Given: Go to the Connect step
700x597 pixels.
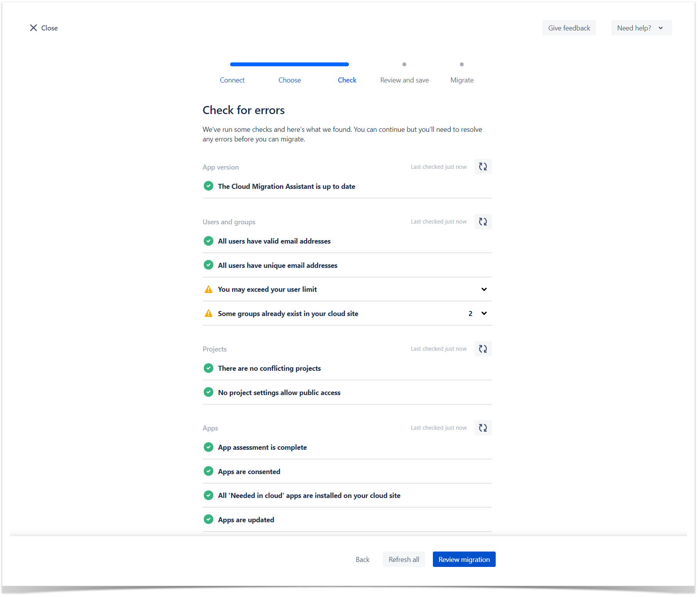Looking at the screenshot, I should pyautogui.click(x=232, y=80).
